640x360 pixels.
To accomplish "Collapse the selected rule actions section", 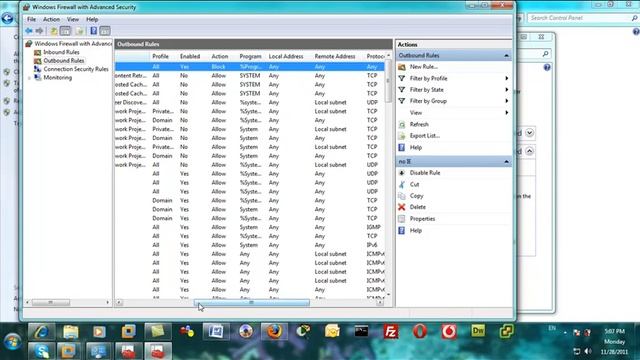I will [506, 162].
